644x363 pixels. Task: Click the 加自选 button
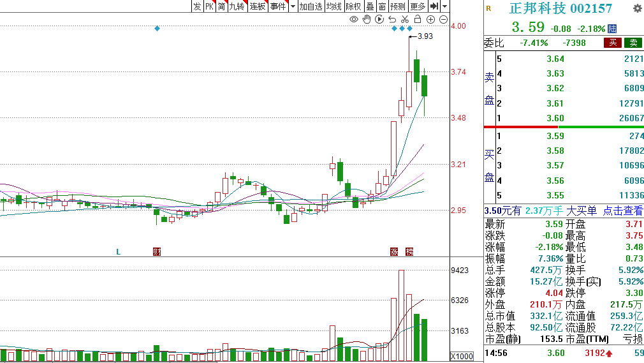[x=311, y=6]
